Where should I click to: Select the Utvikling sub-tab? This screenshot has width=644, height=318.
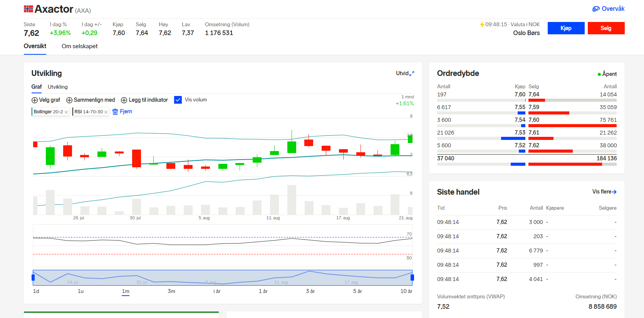[x=58, y=87]
